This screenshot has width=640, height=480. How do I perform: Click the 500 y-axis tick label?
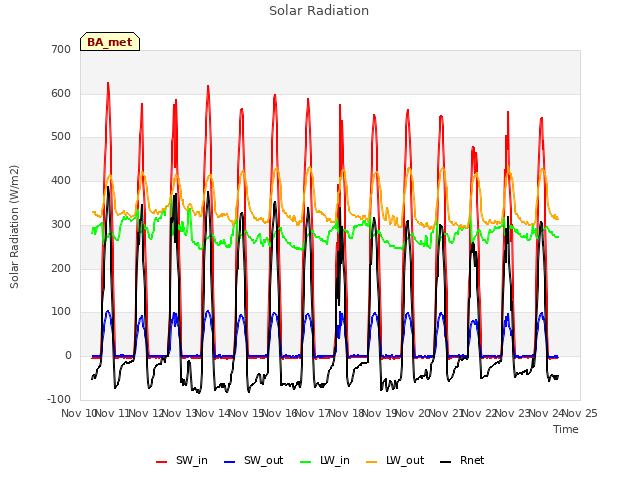tap(61, 137)
